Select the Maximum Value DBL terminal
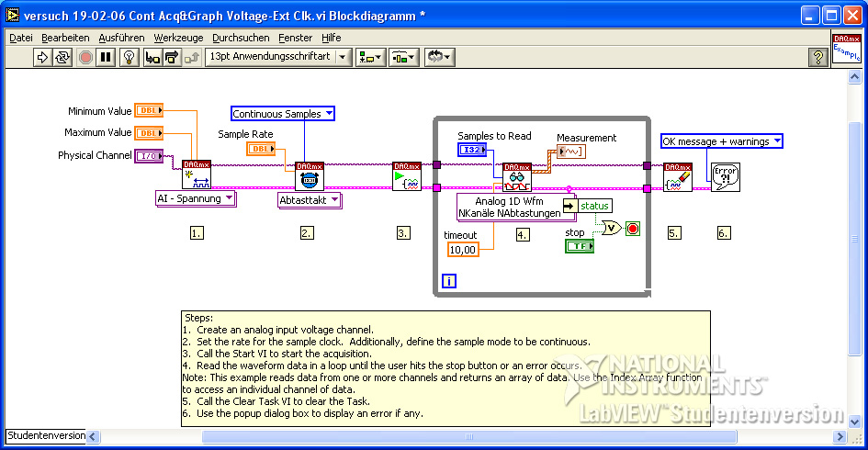 149,133
